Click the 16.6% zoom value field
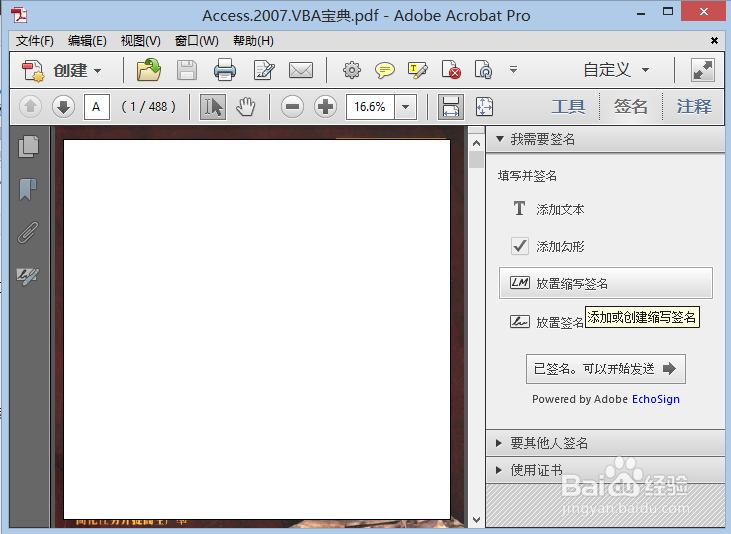This screenshot has height=534, width=731. 370,107
